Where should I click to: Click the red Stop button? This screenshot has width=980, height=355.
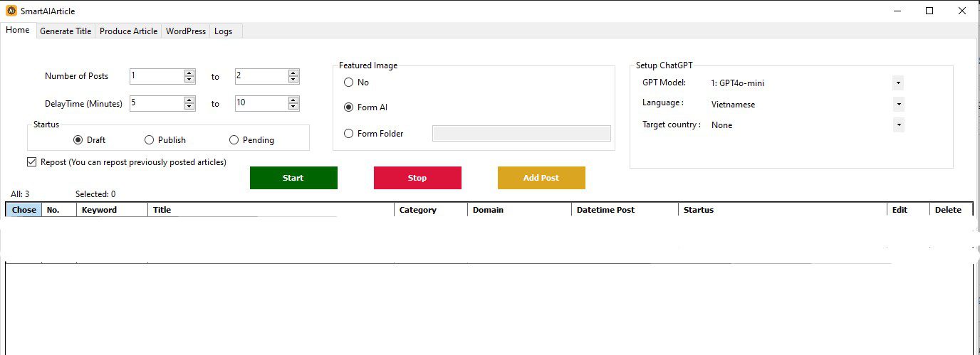click(417, 178)
